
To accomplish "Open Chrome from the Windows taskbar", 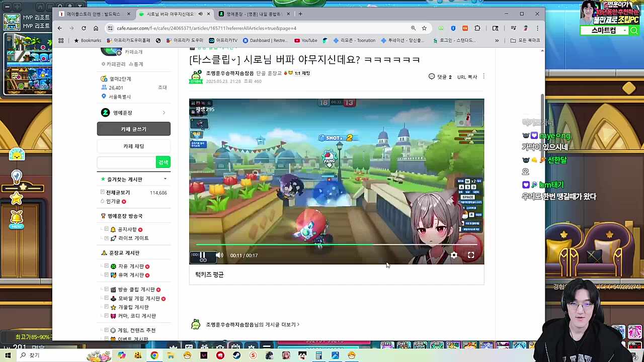I will [x=154, y=355].
